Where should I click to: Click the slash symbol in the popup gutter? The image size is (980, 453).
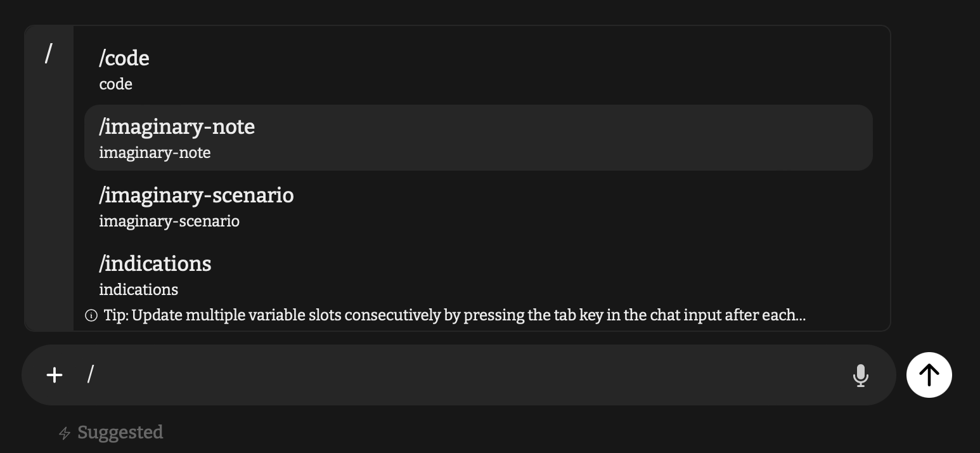pyautogui.click(x=48, y=54)
